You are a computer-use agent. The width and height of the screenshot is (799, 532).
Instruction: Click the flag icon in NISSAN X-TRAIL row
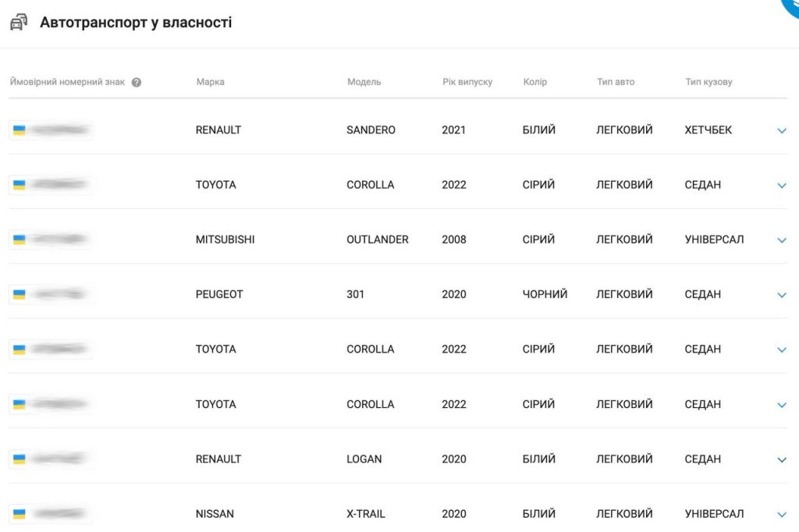click(x=20, y=513)
